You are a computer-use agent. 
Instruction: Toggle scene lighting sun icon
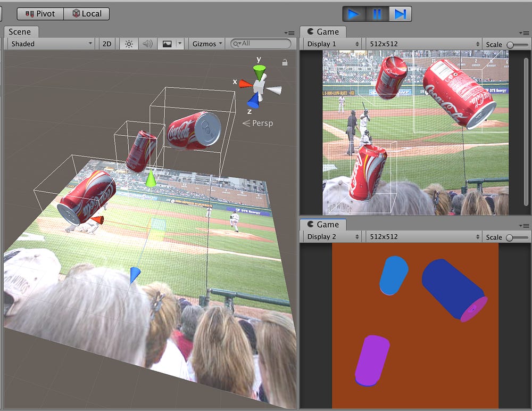pos(129,44)
